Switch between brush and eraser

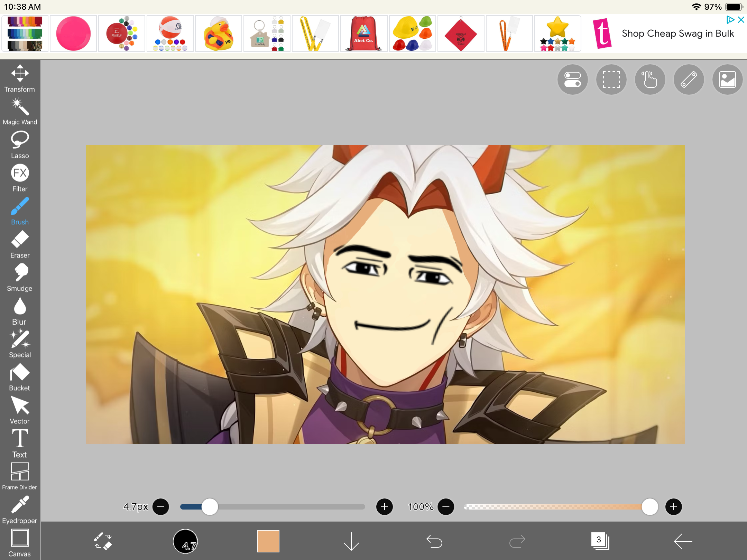coord(103,541)
